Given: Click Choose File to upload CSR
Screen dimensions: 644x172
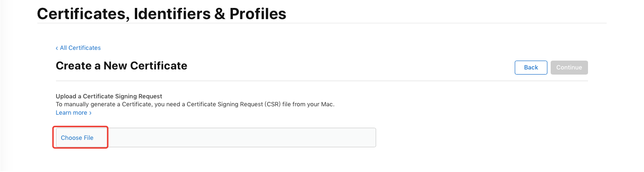Looking at the screenshot, I should tap(77, 138).
